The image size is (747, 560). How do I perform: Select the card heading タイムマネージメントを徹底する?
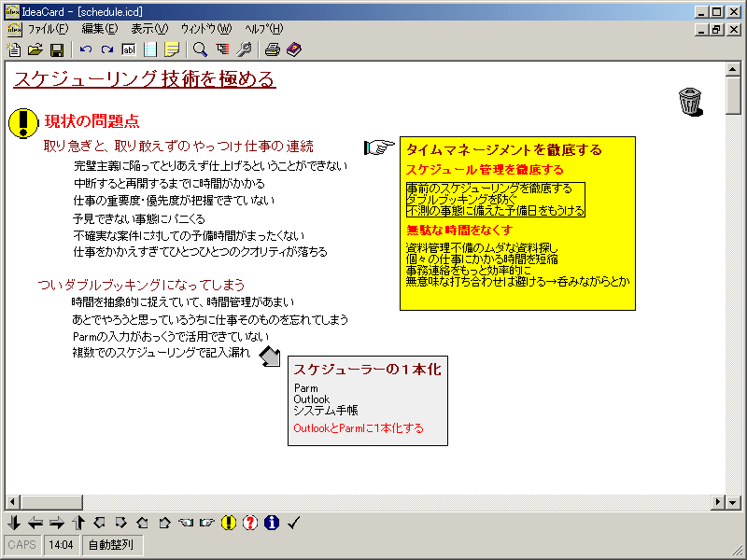504,149
